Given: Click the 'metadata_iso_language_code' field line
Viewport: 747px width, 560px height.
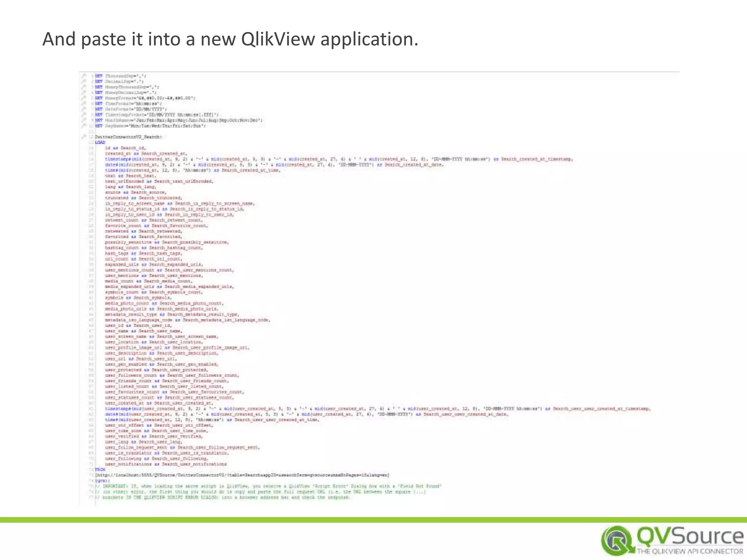Looking at the screenshot, I should [187, 320].
